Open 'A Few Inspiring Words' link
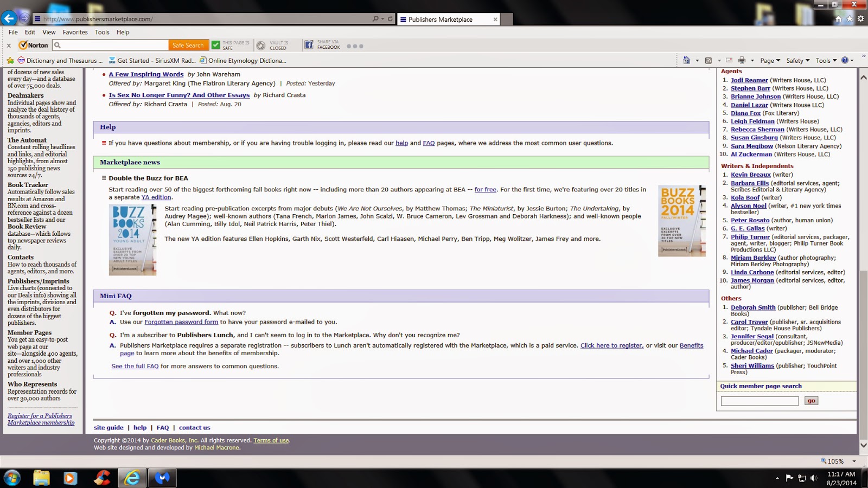This screenshot has width=868, height=488. click(x=146, y=74)
